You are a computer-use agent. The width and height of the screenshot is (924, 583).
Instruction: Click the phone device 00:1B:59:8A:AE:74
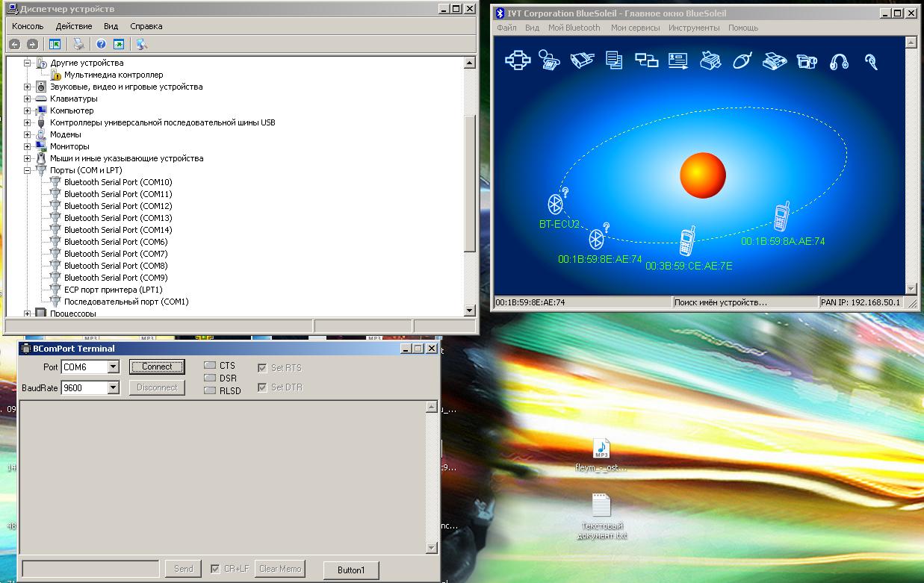[781, 217]
